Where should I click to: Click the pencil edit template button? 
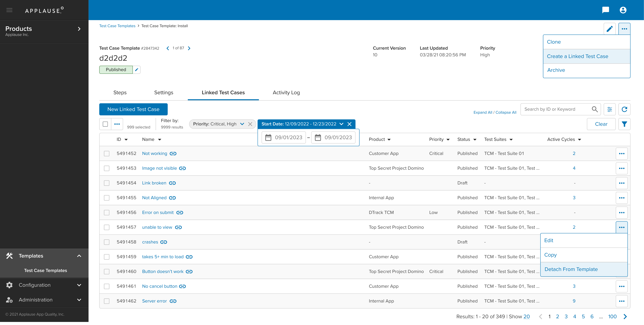pos(609,29)
